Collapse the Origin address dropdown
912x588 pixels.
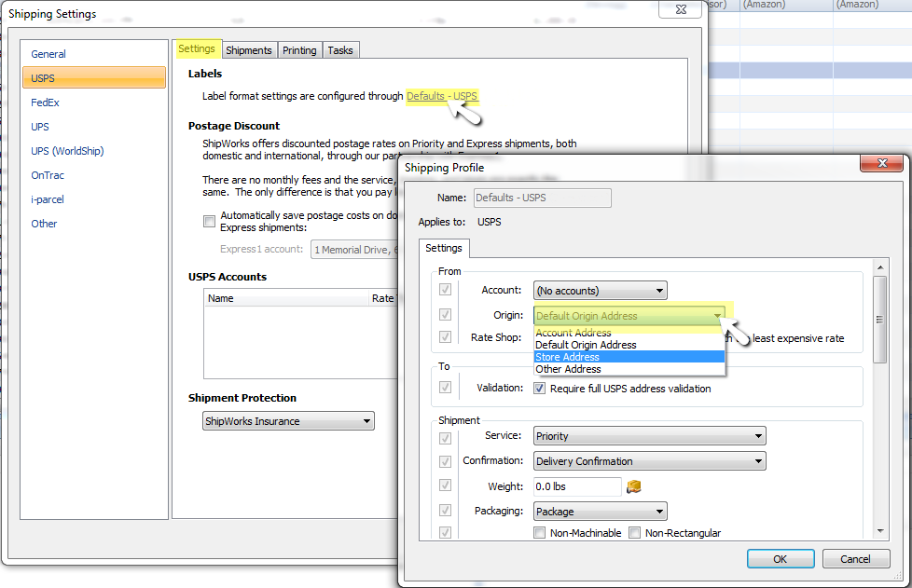point(629,316)
